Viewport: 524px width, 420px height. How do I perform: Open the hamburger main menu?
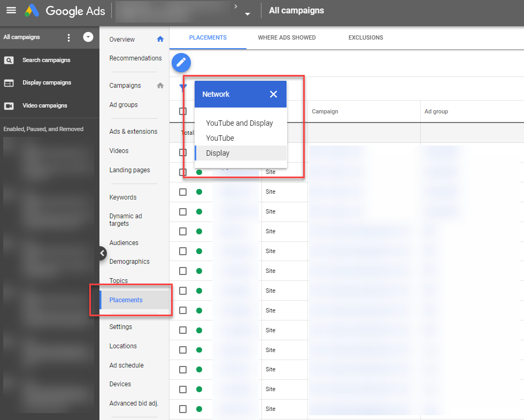click(11, 10)
